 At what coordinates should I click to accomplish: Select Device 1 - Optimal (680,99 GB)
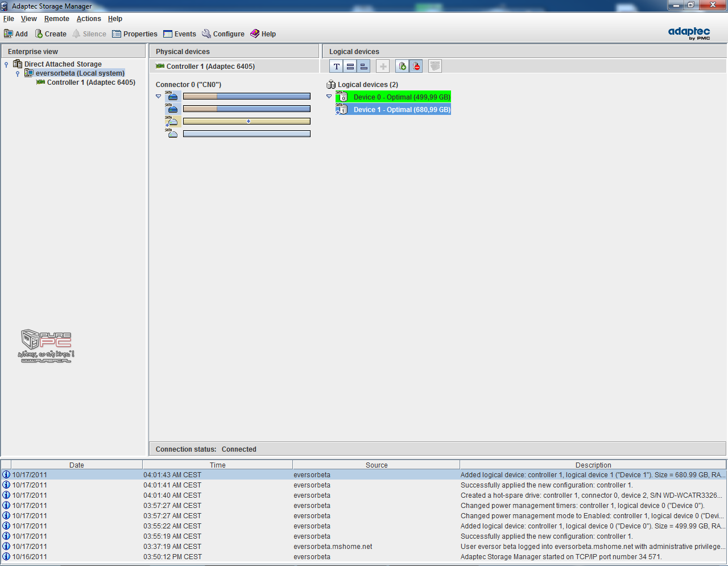pyautogui.click(x=402, y=109)
